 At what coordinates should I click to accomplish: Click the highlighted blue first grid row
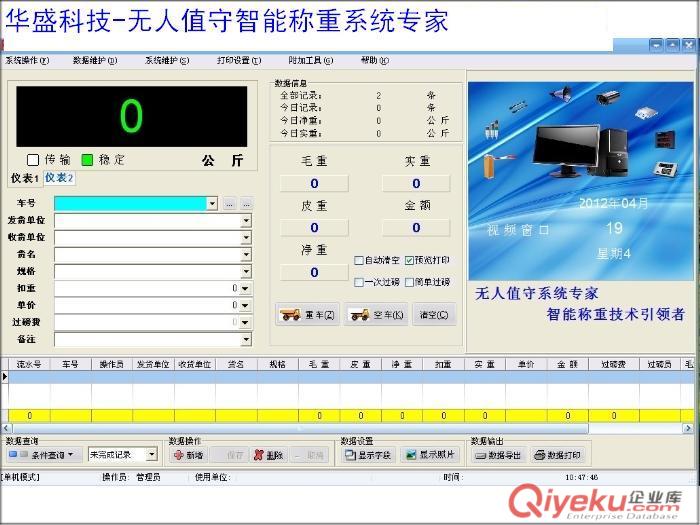click(x=351, y=377)
